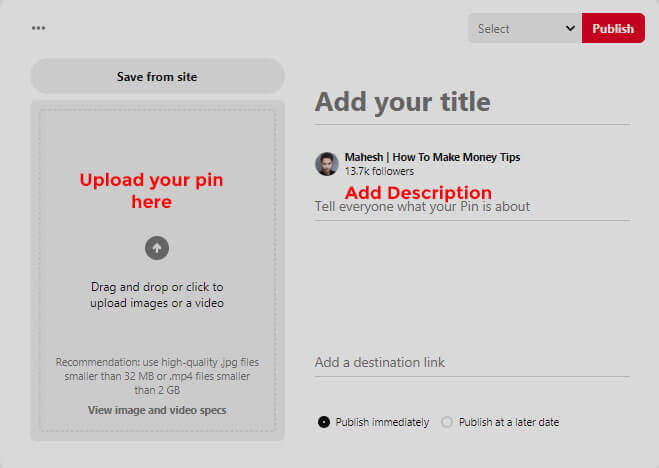Click the Pin description text field
This screenshot has width=659, height=468.
pos(472,207)
